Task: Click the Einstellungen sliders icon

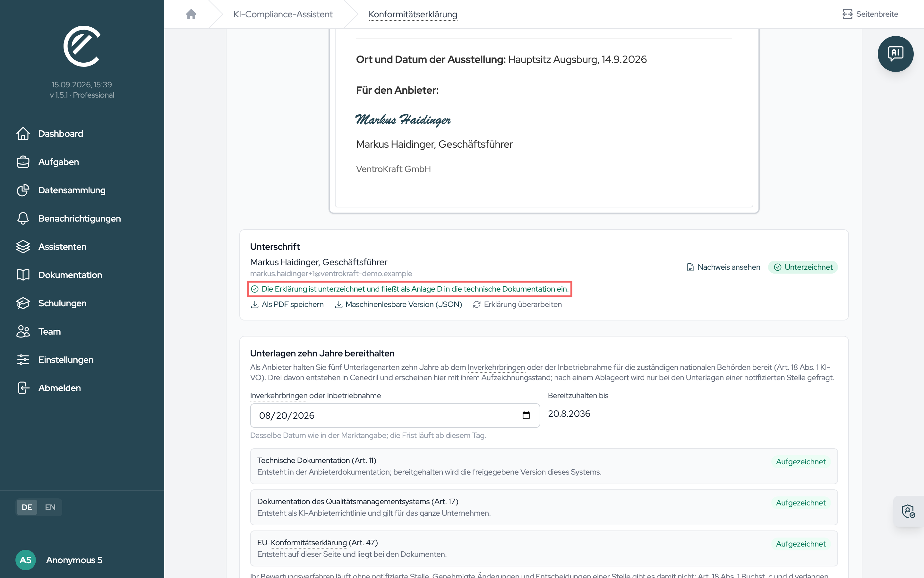Action: point(23,360)
